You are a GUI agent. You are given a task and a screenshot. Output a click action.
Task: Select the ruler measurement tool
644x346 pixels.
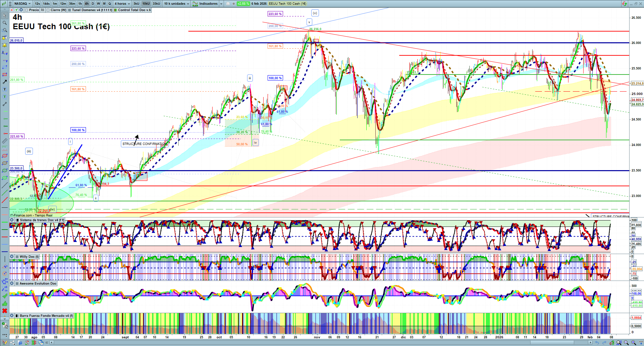[x=5, y=141]
